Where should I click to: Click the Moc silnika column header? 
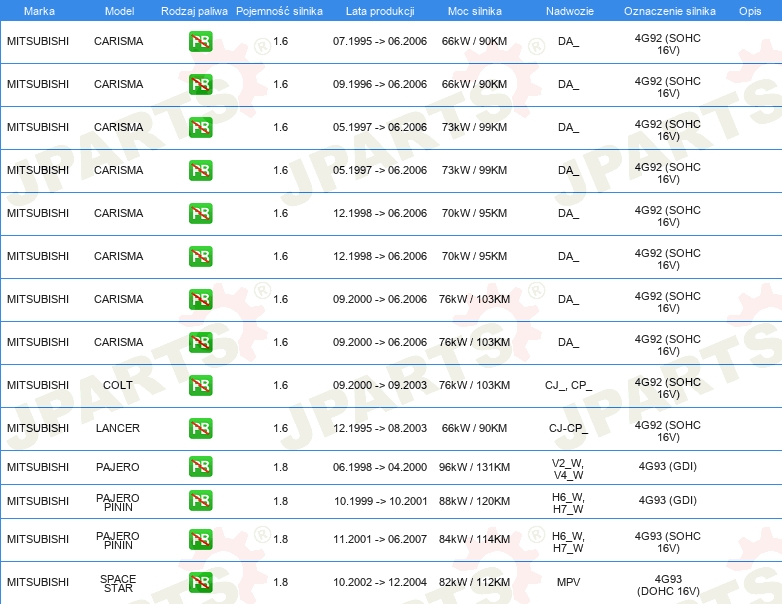point(475,11)
